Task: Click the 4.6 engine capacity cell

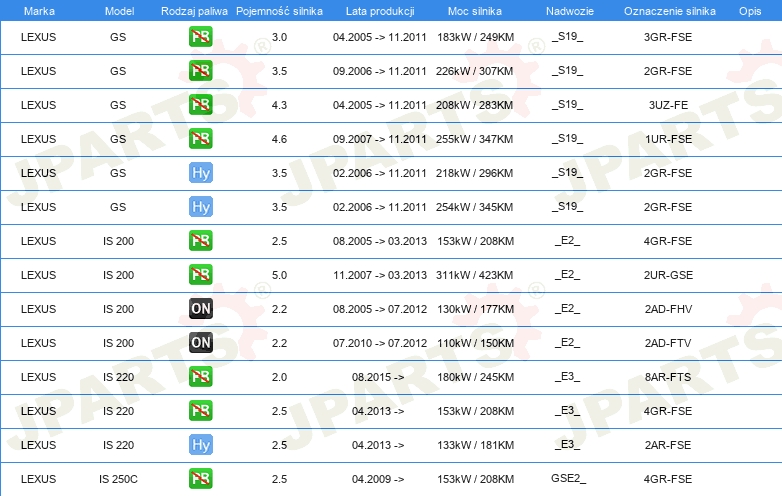Action: (279, 139)
